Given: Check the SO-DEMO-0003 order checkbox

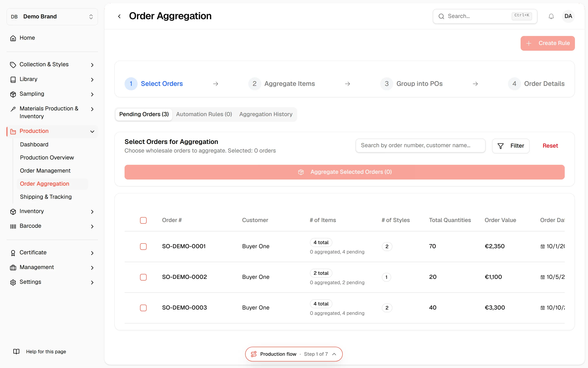Looking at the screenshot, I should click(143, 308).
